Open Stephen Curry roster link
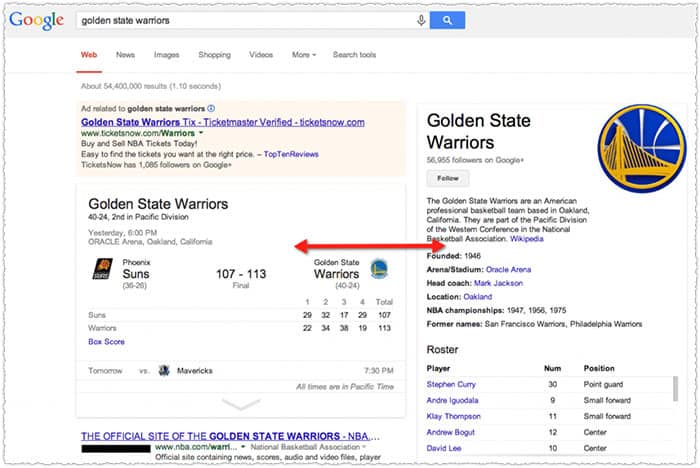The width and height of the screenshot is (700, 468). click(x=451, y=384)
